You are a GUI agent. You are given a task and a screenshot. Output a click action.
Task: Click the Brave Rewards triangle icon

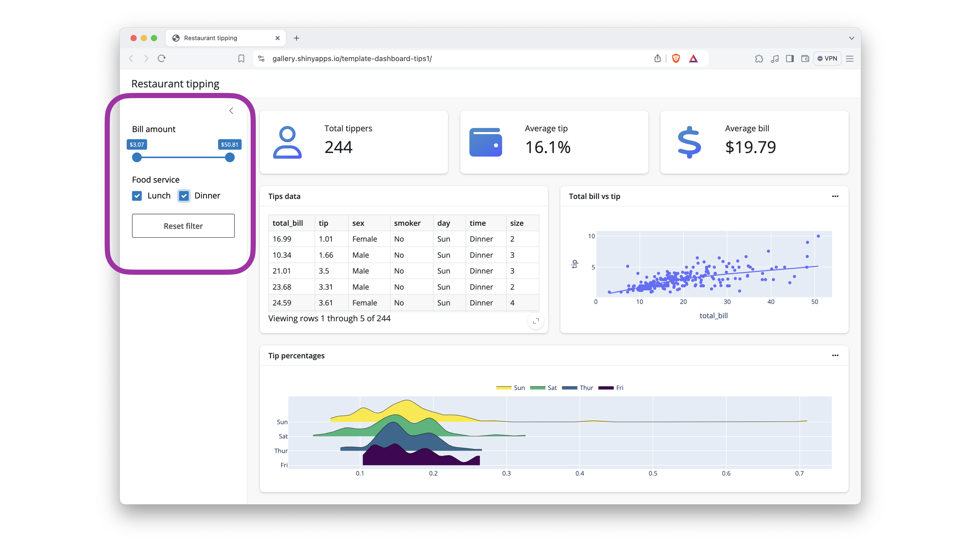click(693, 59)
